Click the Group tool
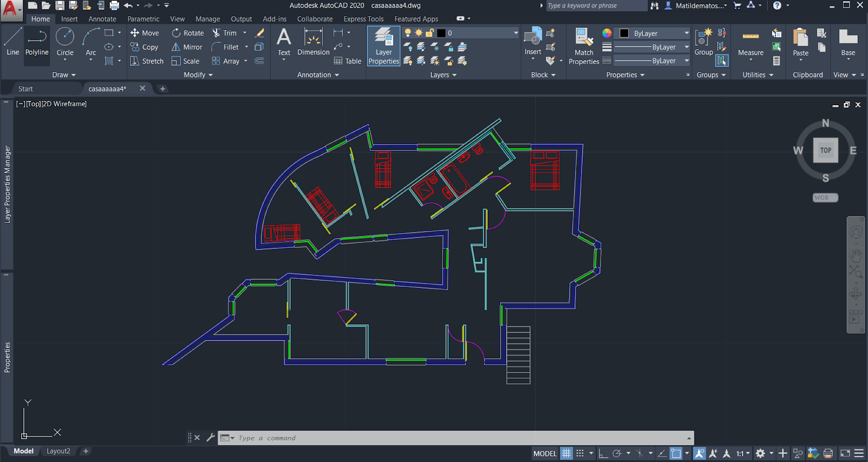 point(704,42)
